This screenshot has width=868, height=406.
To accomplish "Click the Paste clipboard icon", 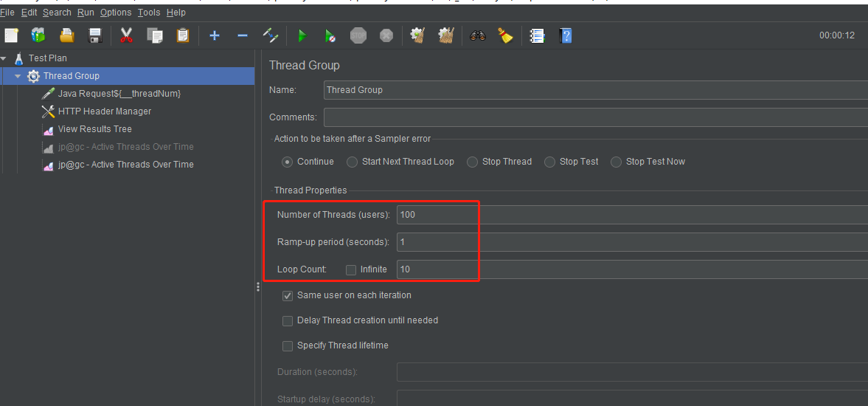I will [x=183, y=36].
